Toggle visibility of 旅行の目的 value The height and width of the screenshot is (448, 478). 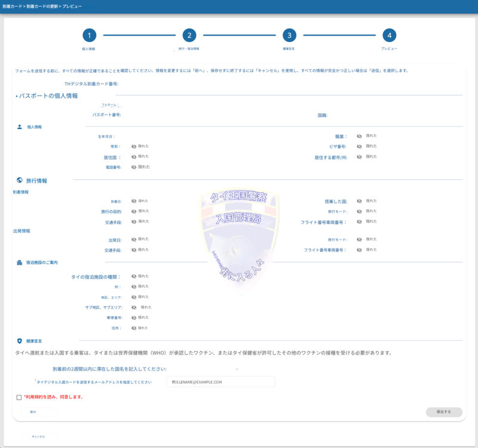point(134,211)
